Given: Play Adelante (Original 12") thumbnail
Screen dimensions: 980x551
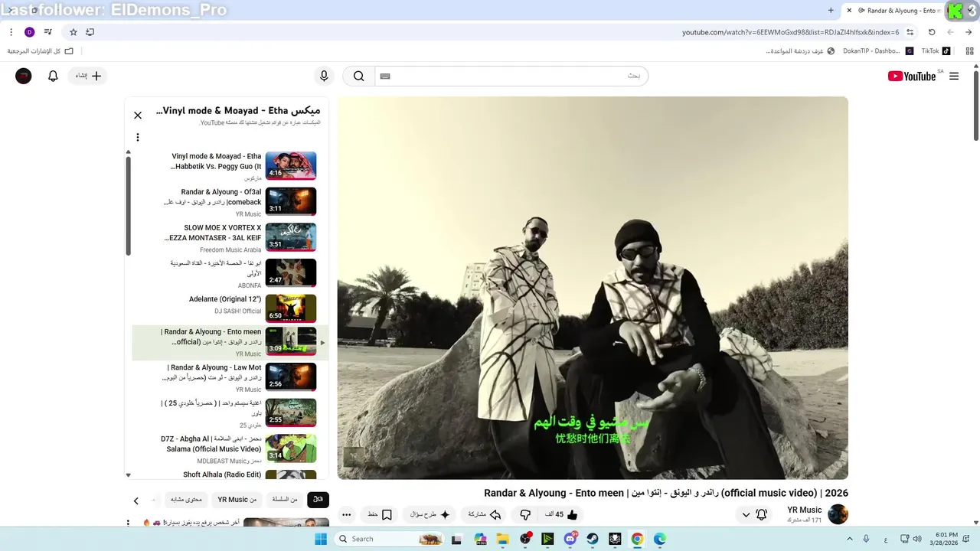Looking at the screenshot, I should pos(291,308).
